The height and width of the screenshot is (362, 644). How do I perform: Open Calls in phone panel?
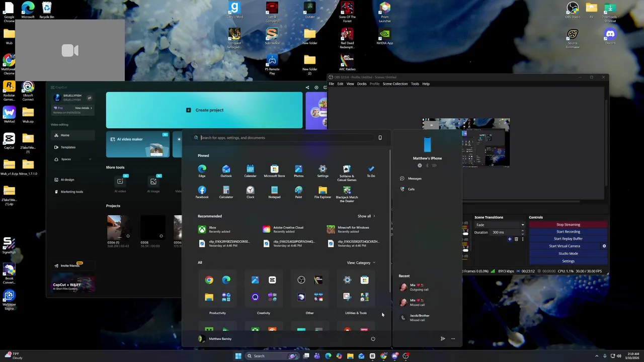click(x=408, y=189)
